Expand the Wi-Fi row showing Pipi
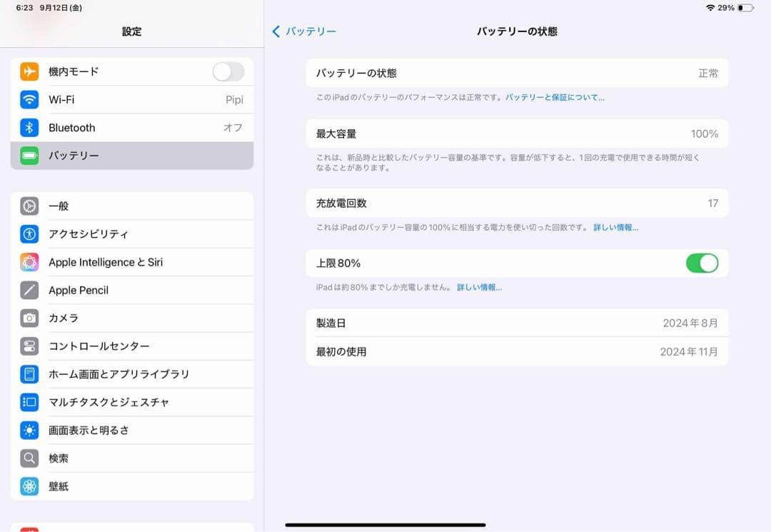771x532 pixels. 132,99
